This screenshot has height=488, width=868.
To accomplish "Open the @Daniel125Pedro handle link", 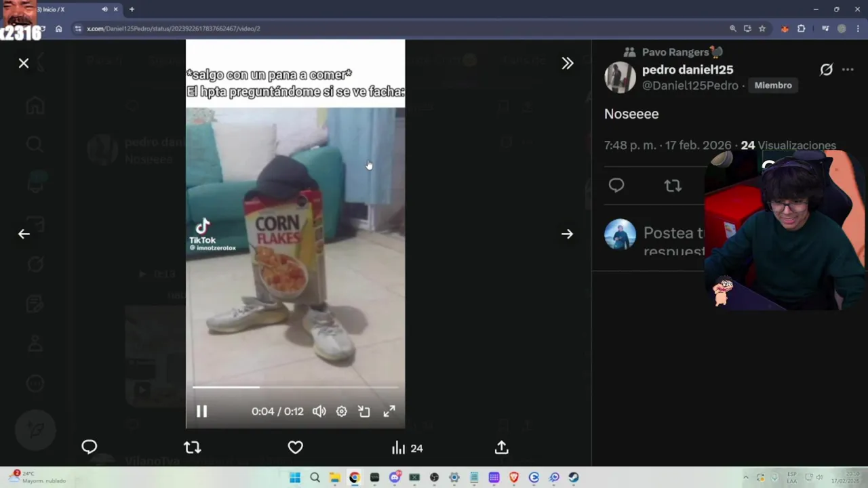I will [x=690, y=85].
